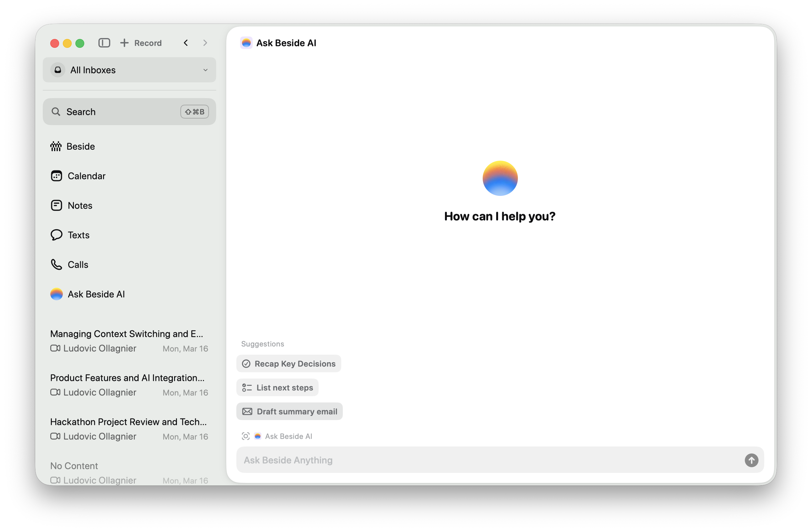Image resolution: width=812 pixels, height=532 pixels.
Task: Click the Suggestions label
Action: [x=263, y=344]
